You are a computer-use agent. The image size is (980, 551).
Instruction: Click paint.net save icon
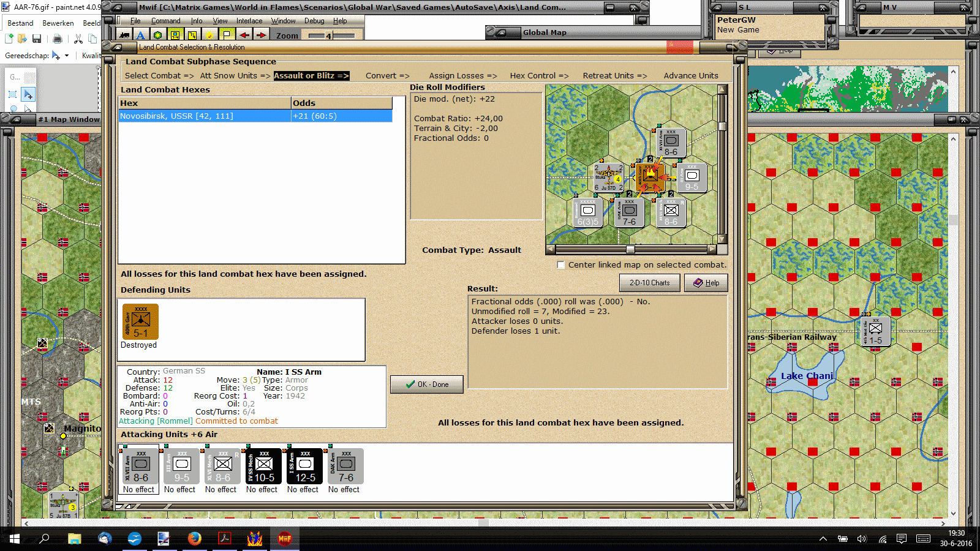pyautogui.click(x=37, y=39)
